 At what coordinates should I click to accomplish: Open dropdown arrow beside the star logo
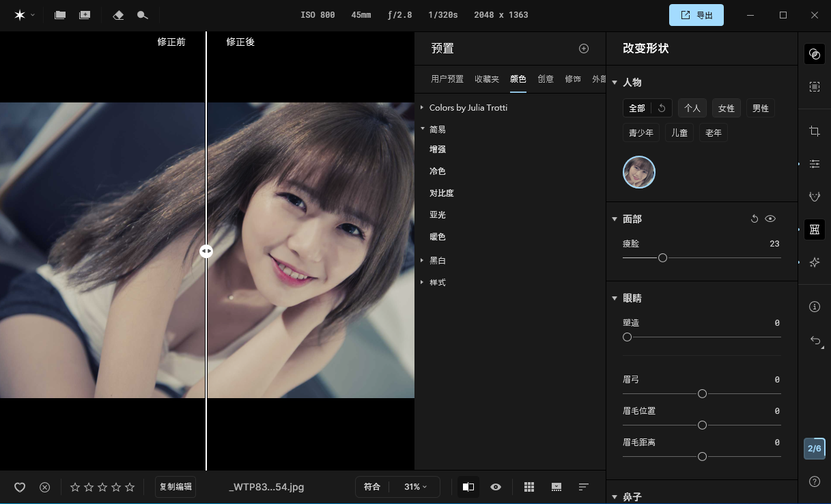coord(33,15)
